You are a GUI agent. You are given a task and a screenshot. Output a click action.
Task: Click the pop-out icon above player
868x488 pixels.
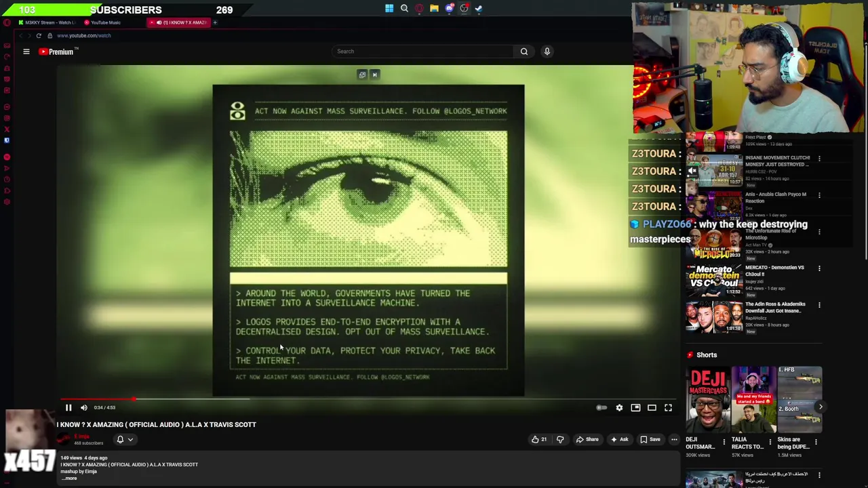coord(362,75)
